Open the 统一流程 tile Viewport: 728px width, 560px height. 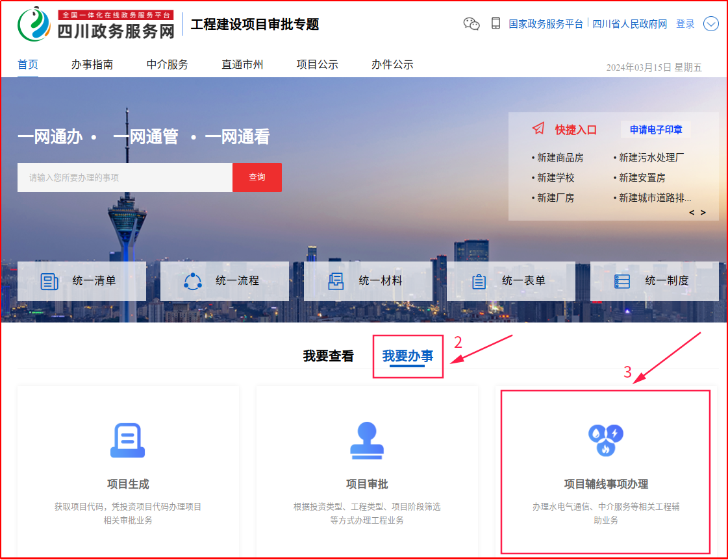[x=224, y=281]
